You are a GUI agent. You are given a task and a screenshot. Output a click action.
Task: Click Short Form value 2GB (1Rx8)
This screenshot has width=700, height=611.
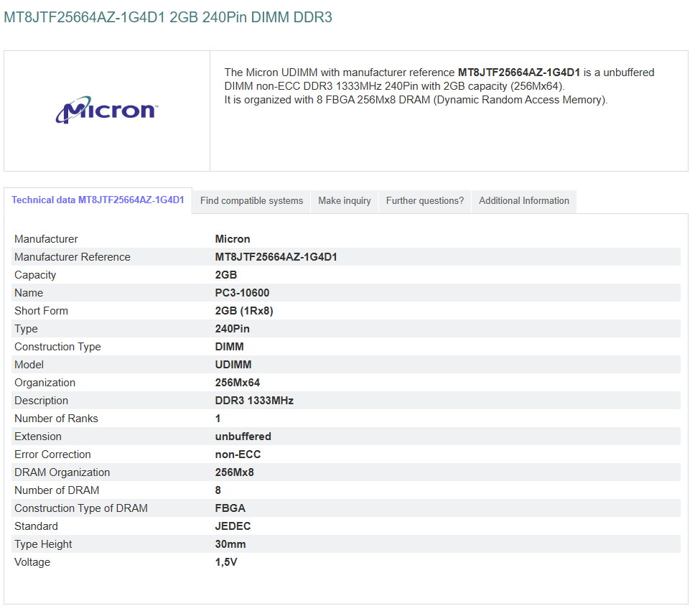click(244, 311)
